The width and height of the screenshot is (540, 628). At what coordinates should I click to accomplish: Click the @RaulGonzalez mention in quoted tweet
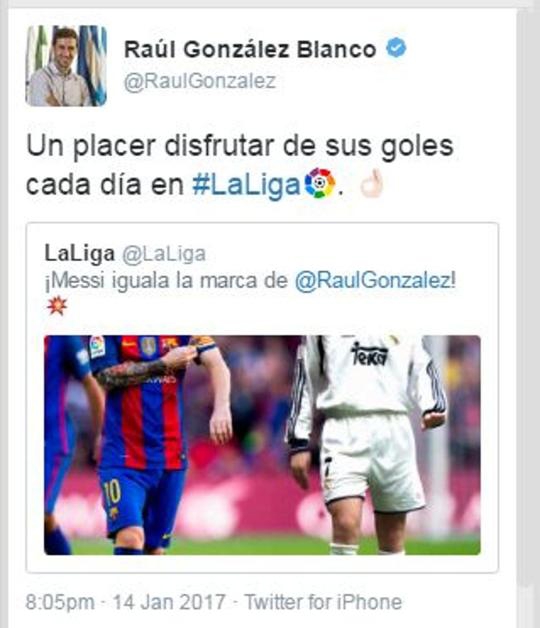coord(375,280)
